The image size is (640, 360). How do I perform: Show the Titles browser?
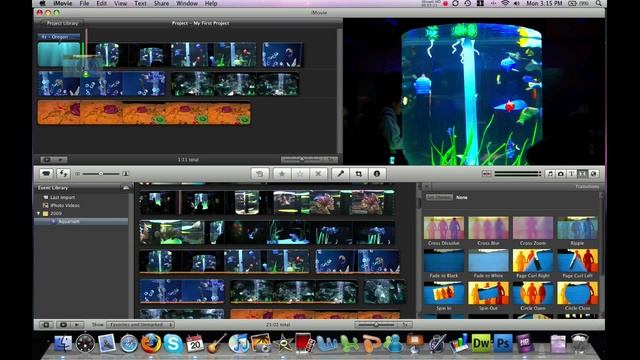(571, 174)
